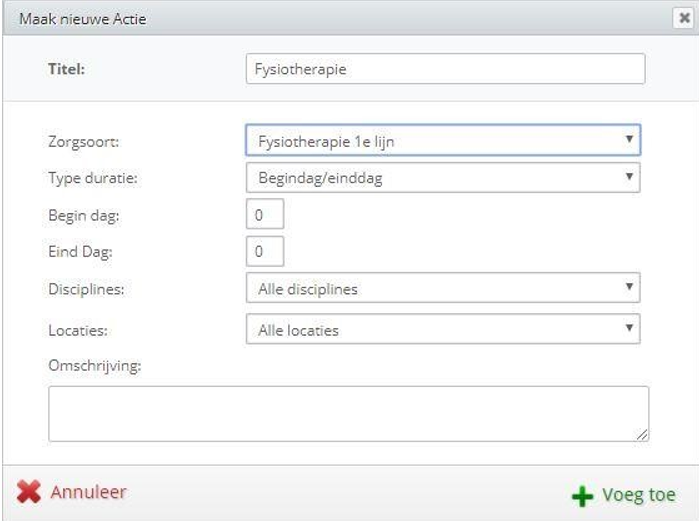Click the Zorgsoort label
Viewport: 699px width, 521px height.
click(84, 142)
